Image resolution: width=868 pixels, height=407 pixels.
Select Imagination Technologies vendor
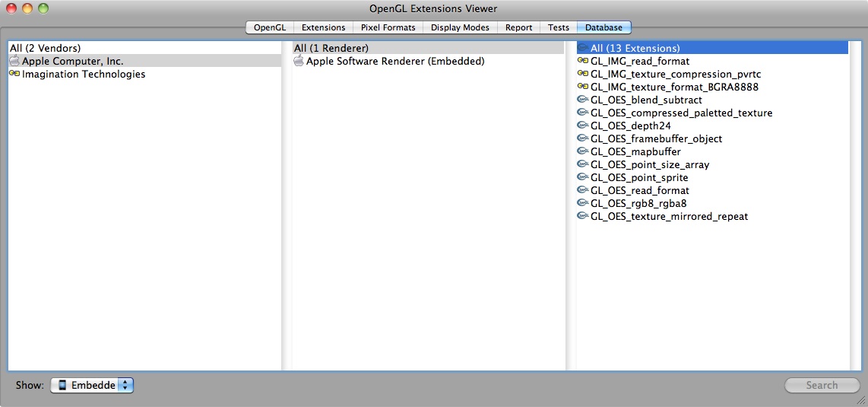[x=144, y=74]
